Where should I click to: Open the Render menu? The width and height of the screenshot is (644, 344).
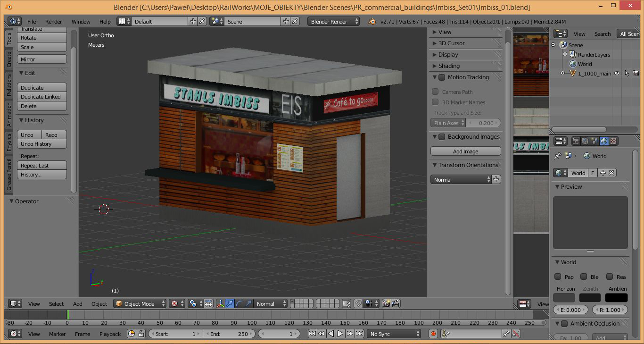pyautogui.click(x=53, y=22)
